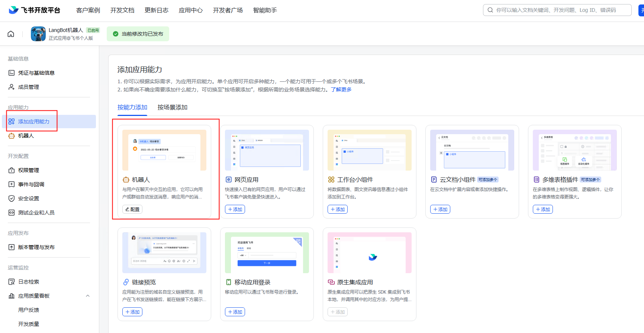The image size is (644, 333).
Task: Open the 移动应用登录 preview image
Action: 267,253
